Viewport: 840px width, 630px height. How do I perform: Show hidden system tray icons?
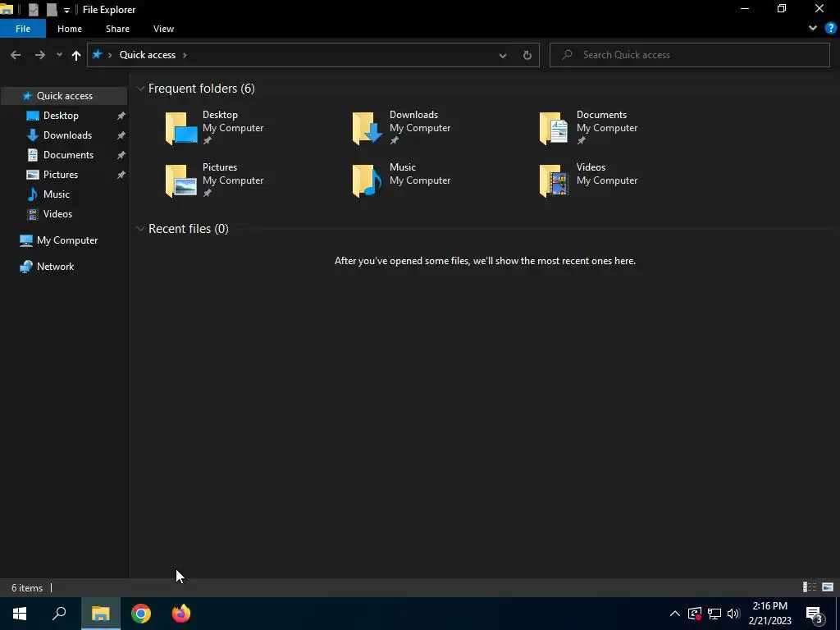(x=675, y=614)
